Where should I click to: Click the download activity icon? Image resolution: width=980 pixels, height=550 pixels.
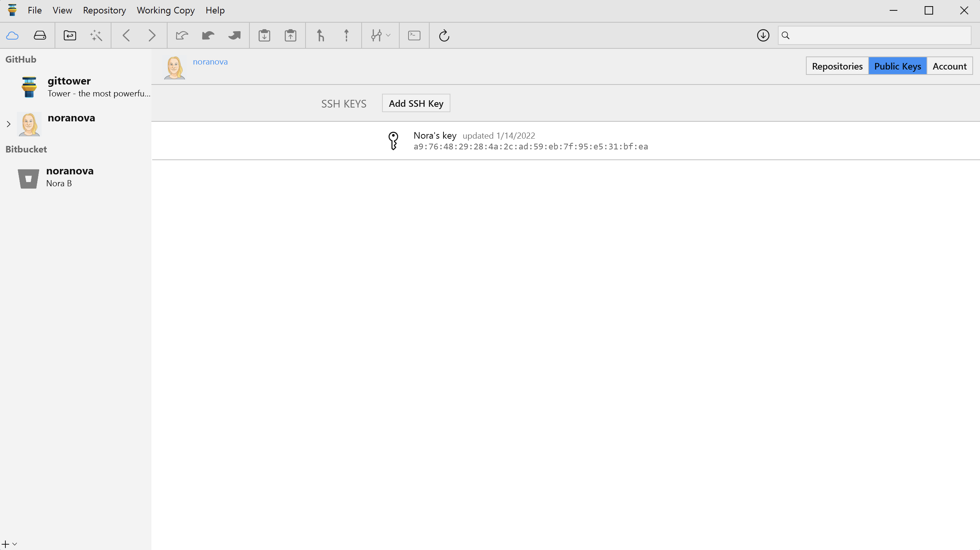coord(763,35)
